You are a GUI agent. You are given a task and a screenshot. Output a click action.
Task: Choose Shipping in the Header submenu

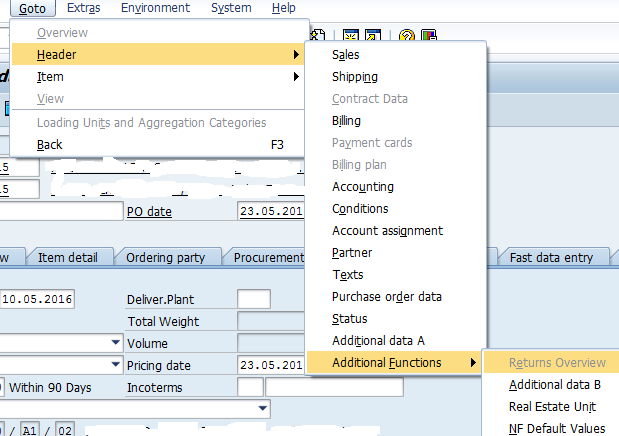tap(354, 77)
